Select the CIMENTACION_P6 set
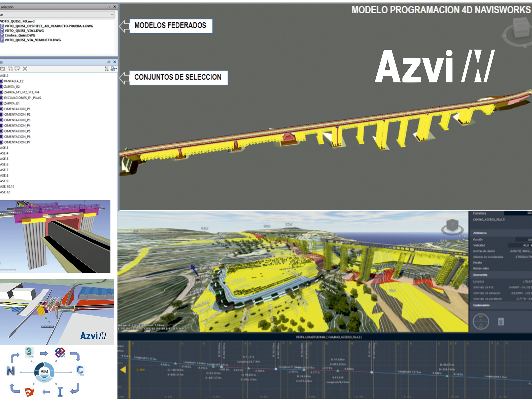Screen dimensions: 532x399 click(17, 137)
